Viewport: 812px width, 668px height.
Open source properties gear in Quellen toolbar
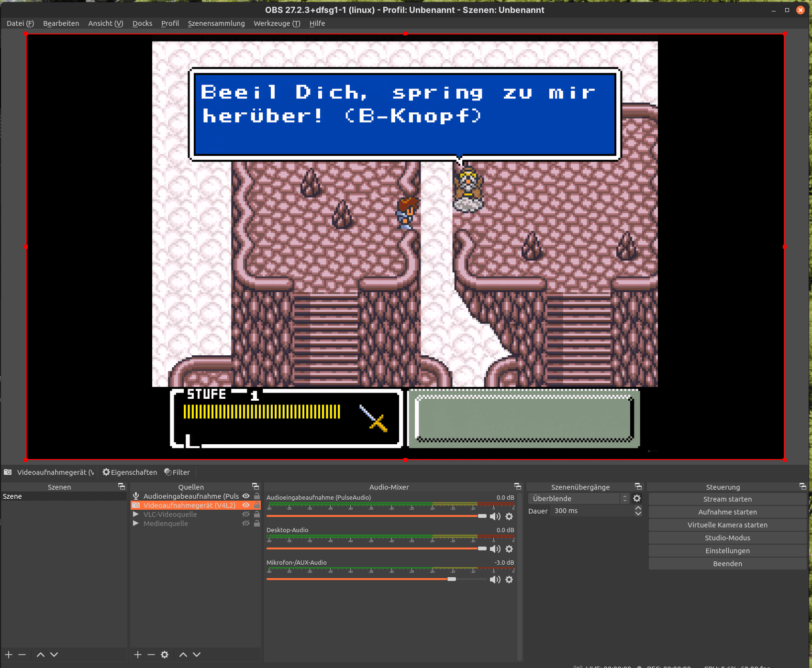(x=165, y=655)
